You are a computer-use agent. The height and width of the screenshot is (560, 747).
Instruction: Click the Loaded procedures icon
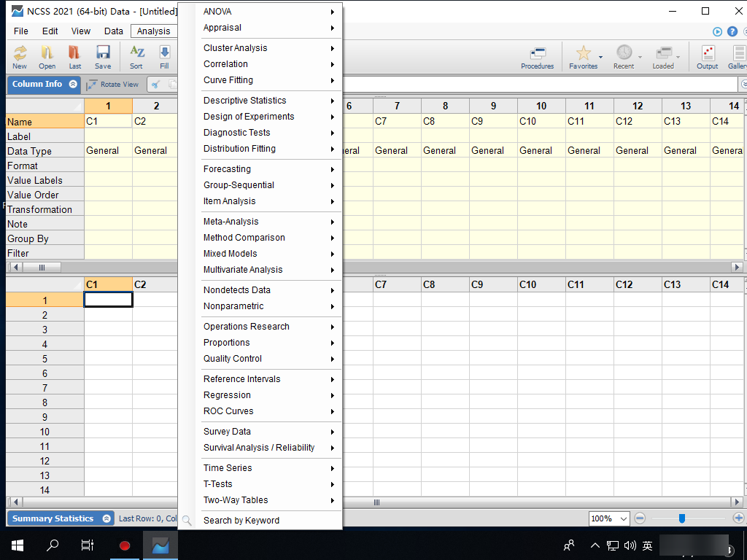663,52
